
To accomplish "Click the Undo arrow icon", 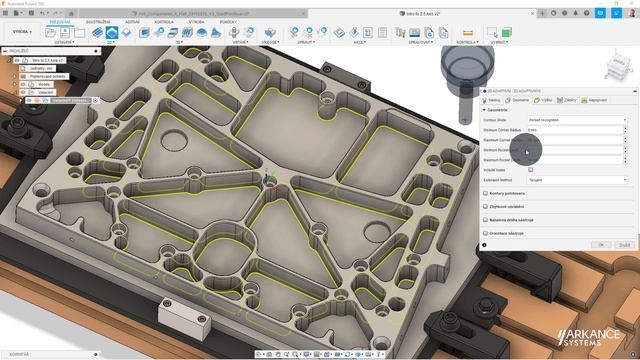I will [x=42, y=13].
